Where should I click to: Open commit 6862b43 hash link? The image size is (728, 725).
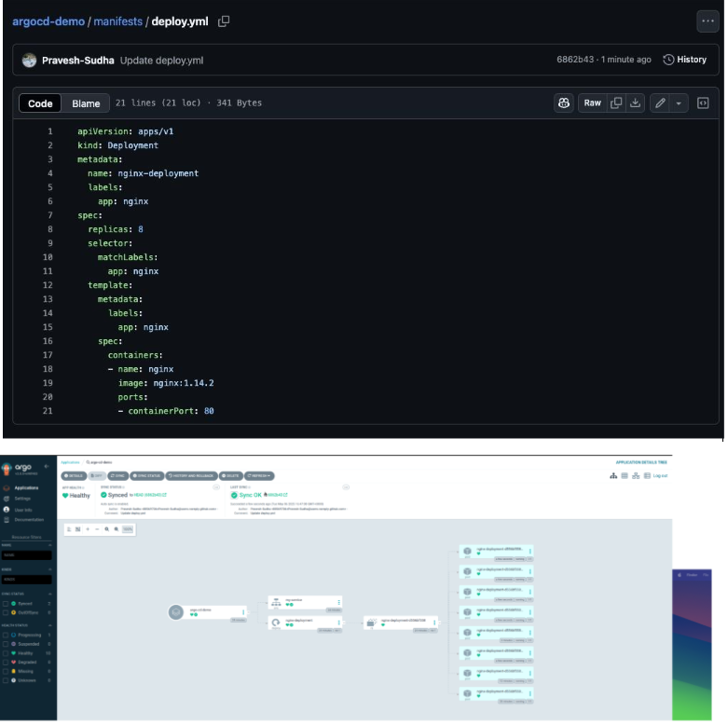click(575, 60)
